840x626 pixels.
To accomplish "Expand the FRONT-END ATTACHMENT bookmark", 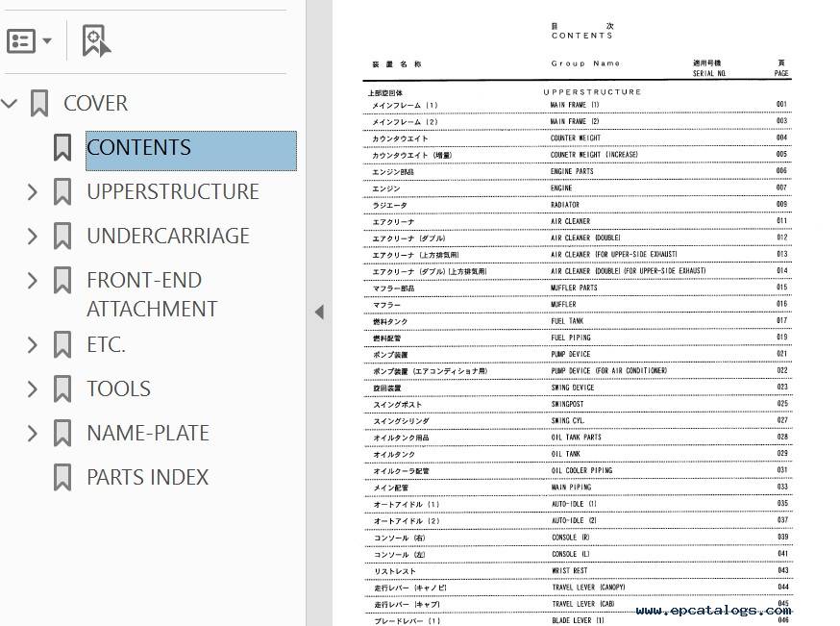I will coord(33,281).
